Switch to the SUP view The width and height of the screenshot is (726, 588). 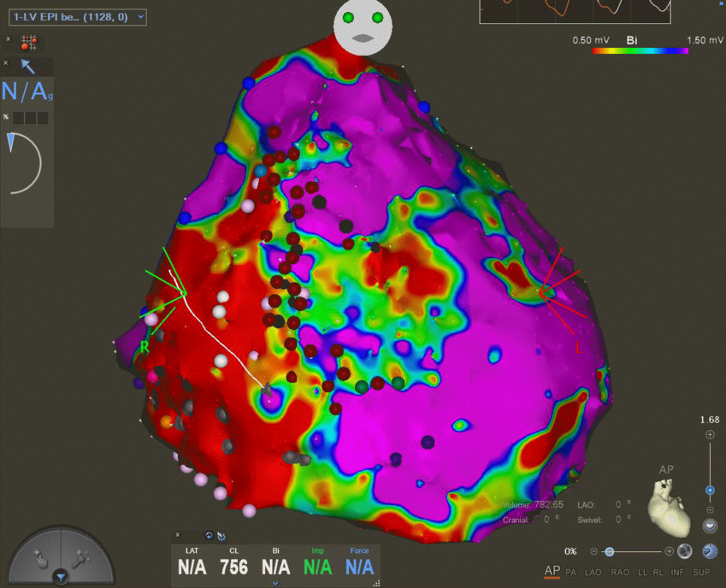pos(701,573)
